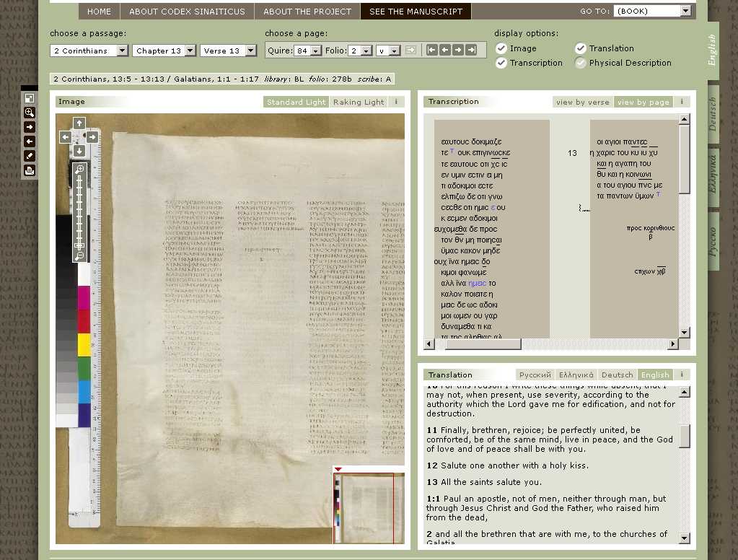Open the GO TO (BOOK) dropdown

click(x=652, y=11)
